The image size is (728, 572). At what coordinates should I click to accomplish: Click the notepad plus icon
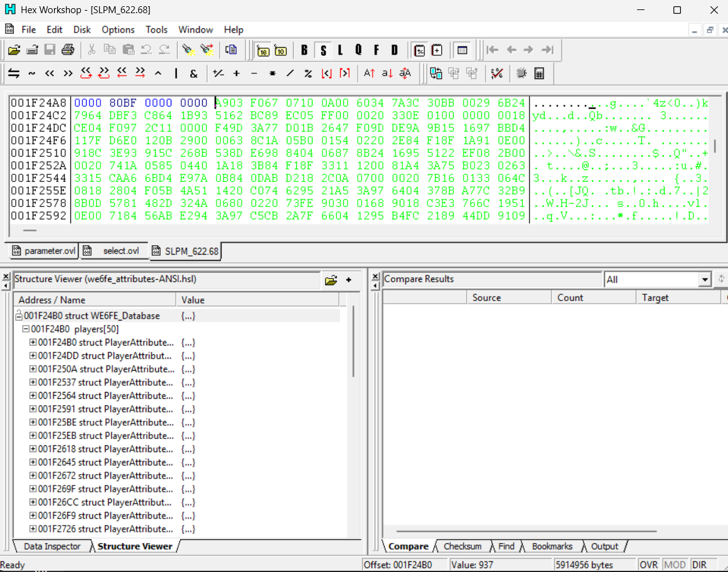point(437,50)
